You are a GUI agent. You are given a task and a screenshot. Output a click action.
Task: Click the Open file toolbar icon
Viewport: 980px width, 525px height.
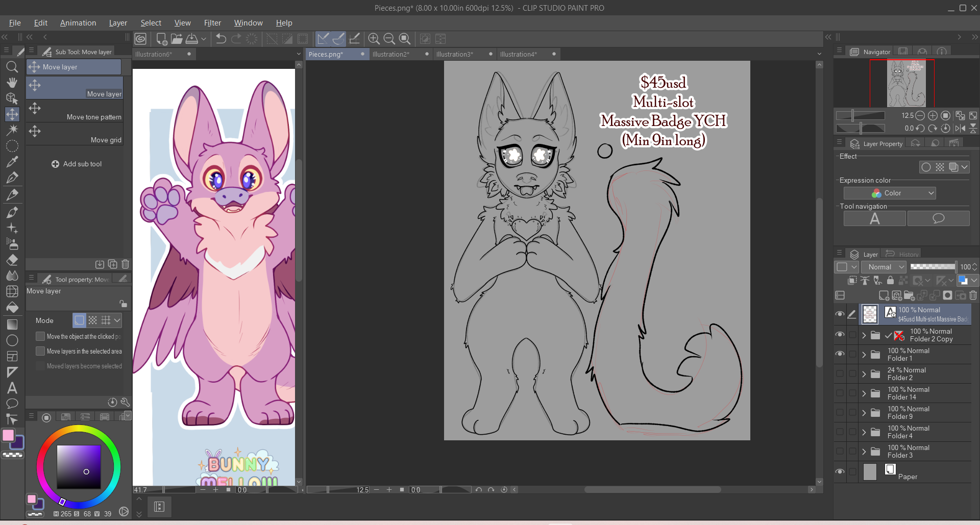[177, 39]
